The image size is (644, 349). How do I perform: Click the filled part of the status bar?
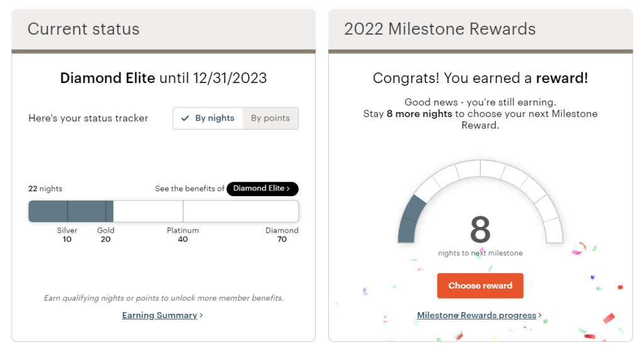[x=70, y=211]
